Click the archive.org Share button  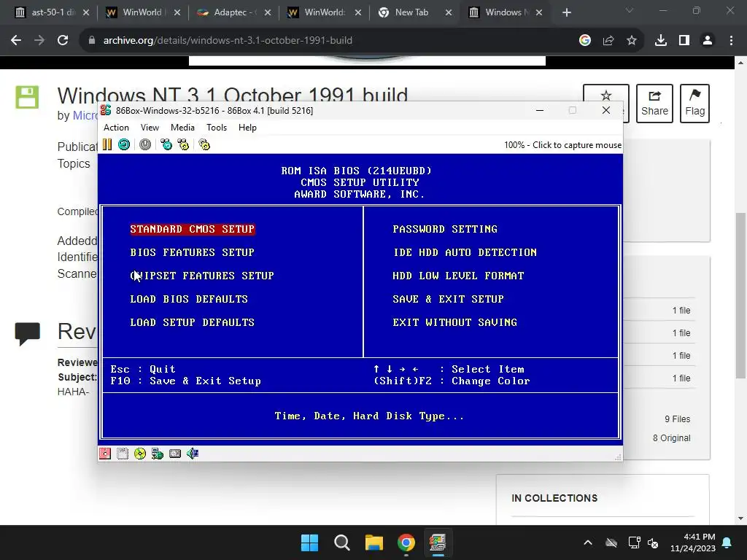[x=654, y=104]
